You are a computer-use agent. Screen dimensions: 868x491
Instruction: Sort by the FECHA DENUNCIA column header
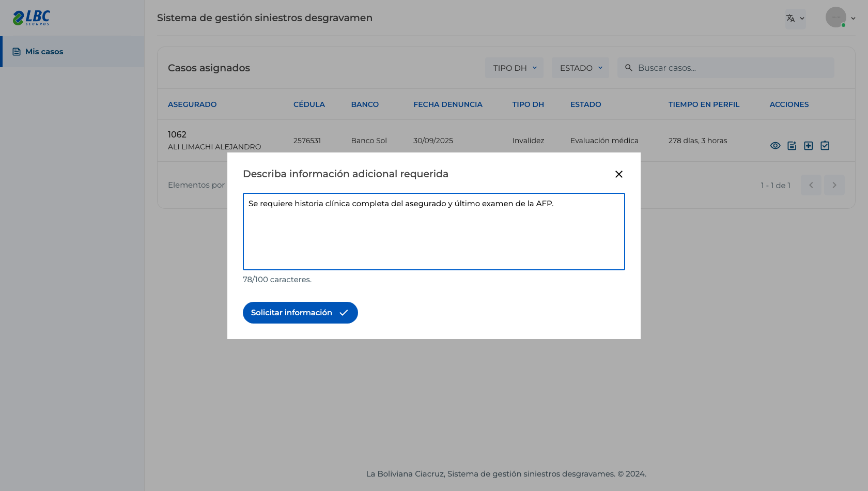tap(448, 104)
